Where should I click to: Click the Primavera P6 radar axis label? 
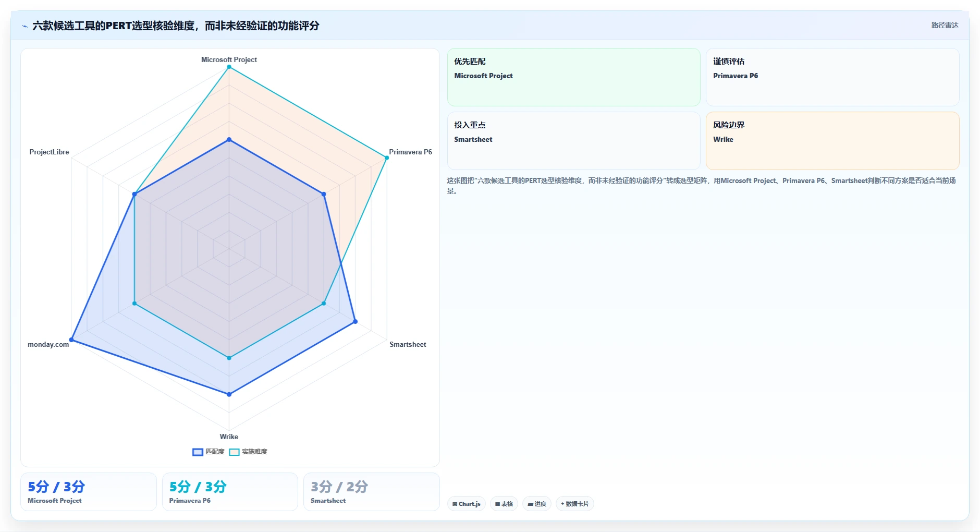click(x=410, y=152)
